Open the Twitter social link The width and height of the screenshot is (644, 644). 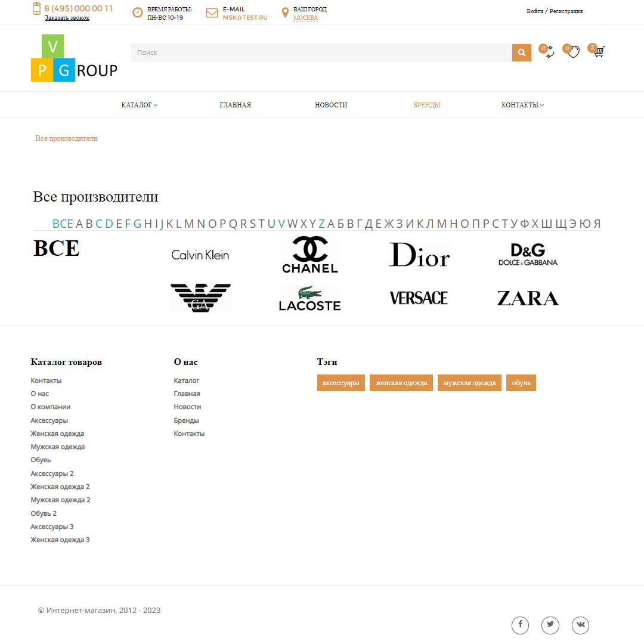550,625
